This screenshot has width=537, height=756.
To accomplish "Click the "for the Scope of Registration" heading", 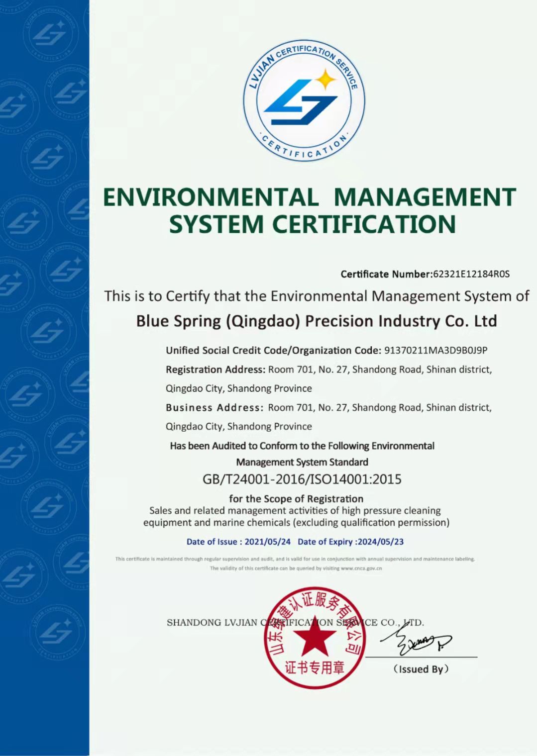I will click(296, 498).
